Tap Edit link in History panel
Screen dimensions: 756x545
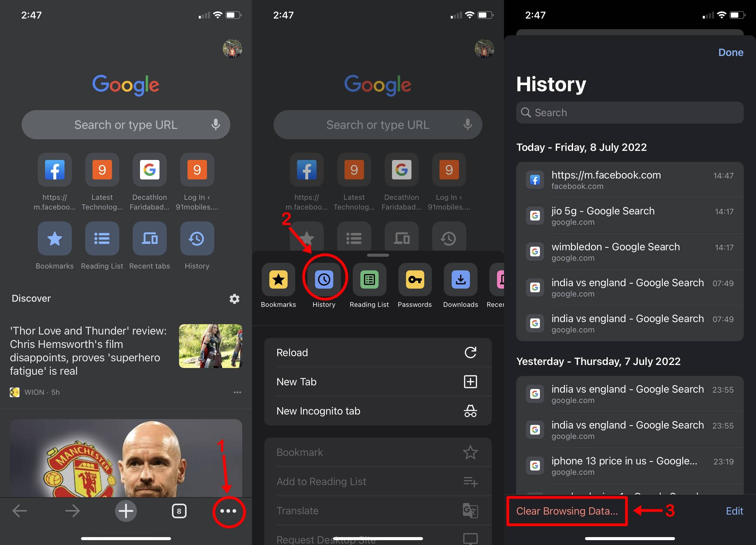pyautogui.click(x=734, y=511)
